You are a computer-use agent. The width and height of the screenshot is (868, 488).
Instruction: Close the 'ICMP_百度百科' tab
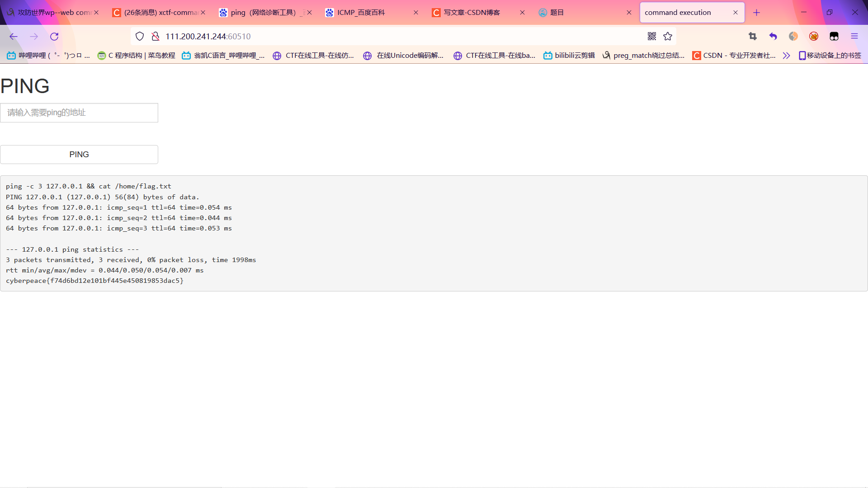(x=416, y=13)
